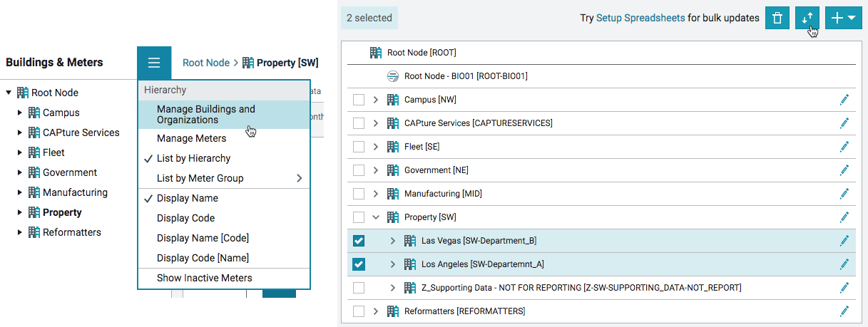Viewport: 868px width, 327px height.
Task: Select Manage Meters menu item
Action: point(224,138)
